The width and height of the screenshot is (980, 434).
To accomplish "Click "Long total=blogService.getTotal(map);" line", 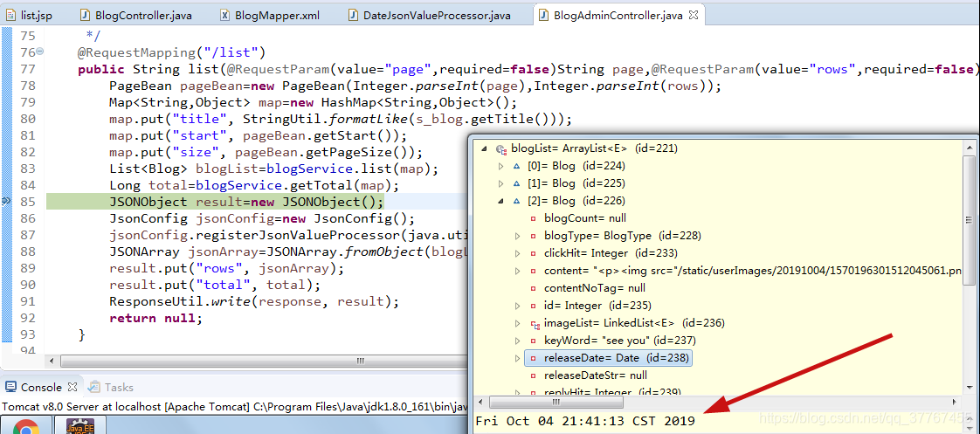I will click(254, 185).
